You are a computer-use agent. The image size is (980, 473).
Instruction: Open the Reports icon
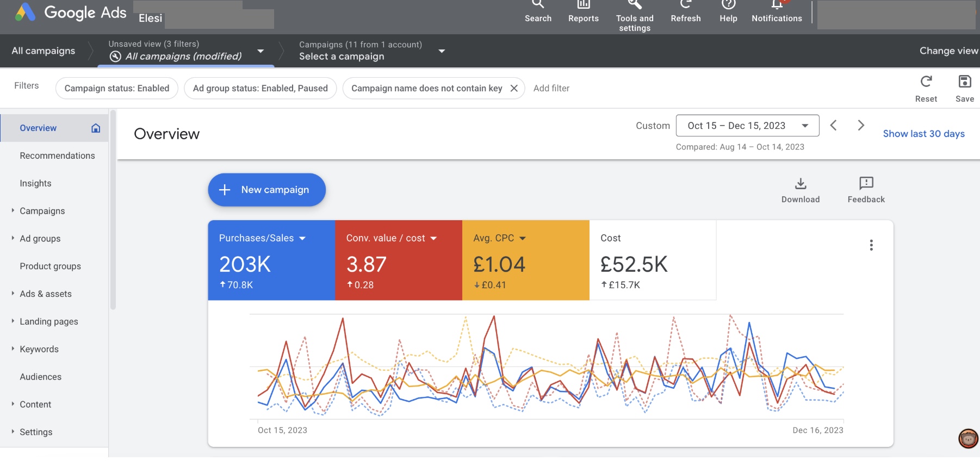[x=583, y=5]
